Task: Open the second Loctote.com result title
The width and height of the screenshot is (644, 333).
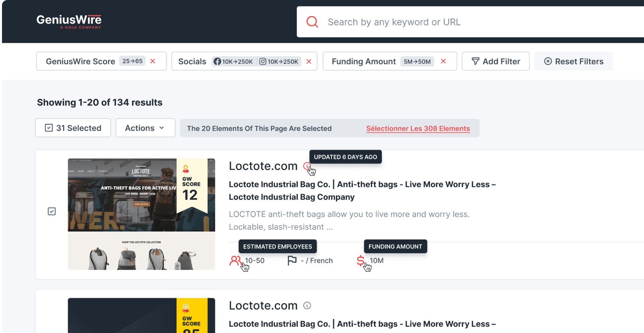Action: (263, 306)
